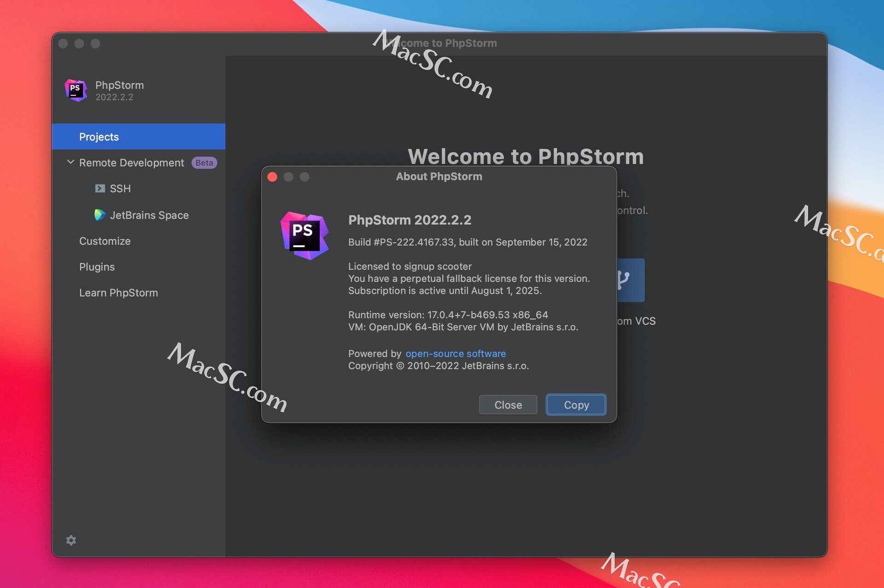Click the Copyright 2010–2022 JetBrains line
Image resolution: width=884 pixels, height=588 pixels.
(x=438, y=366)
